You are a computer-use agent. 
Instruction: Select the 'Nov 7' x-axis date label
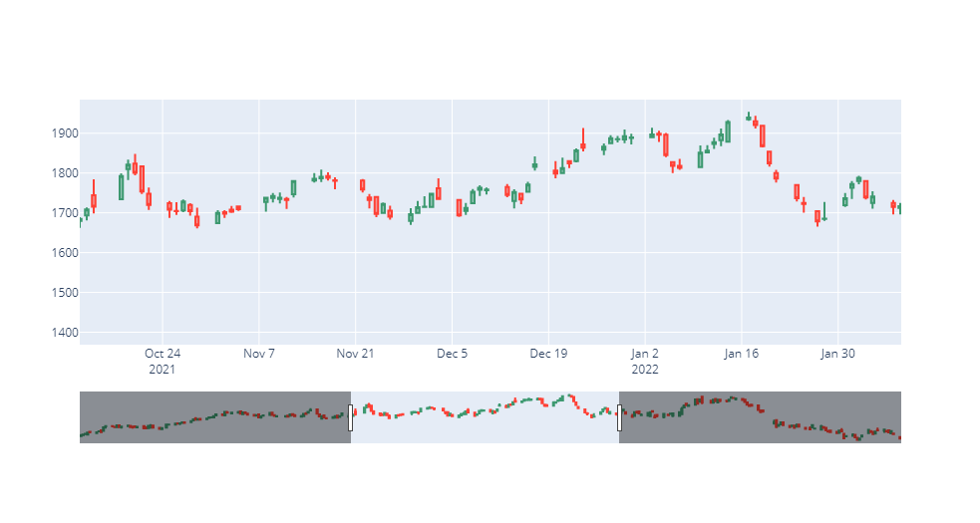pyautogui.click(x=258, y=354)
